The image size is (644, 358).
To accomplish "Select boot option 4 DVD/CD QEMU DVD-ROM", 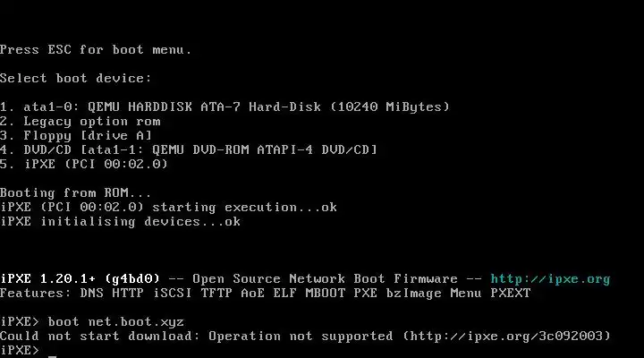I will 189,149.
